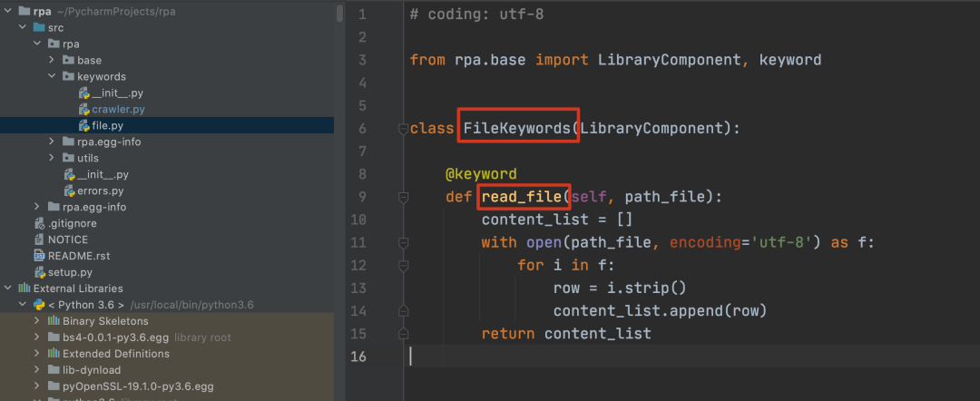The image size is (980, 401).
Task: Click the Python icon of crawler.py
Action: (x=83, y=109)
